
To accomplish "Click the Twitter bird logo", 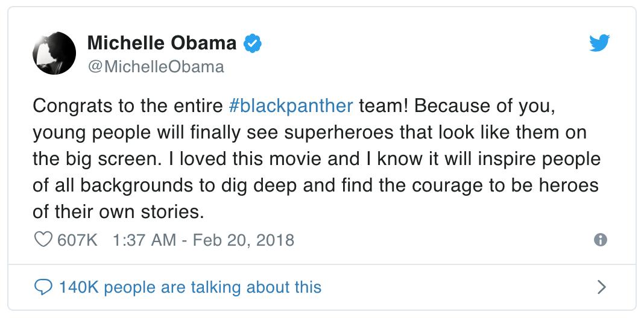I will (x=599, y=43).
